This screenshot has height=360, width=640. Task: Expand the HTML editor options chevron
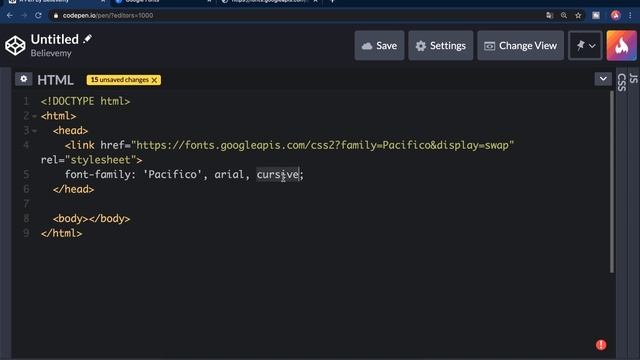[x=603, y=79]
